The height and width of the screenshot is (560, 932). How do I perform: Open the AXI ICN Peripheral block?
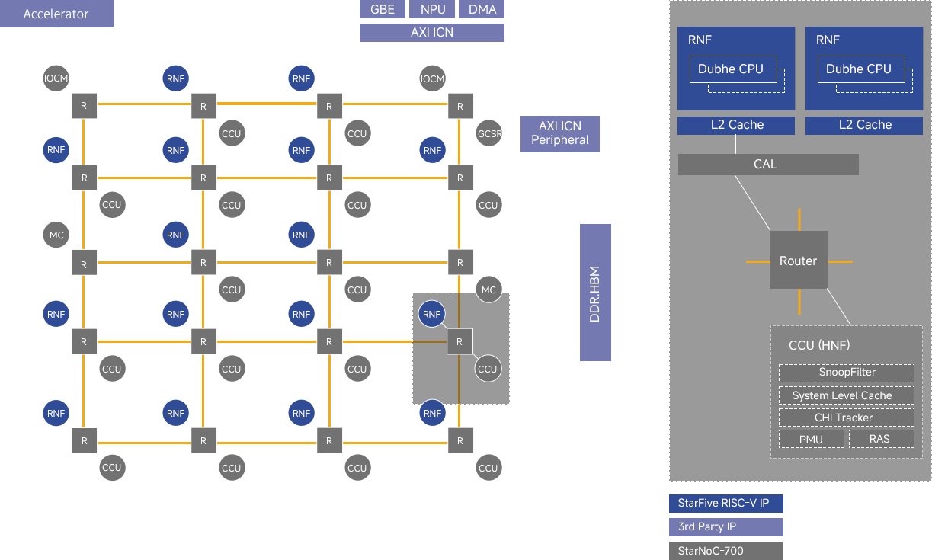[560, 133]
